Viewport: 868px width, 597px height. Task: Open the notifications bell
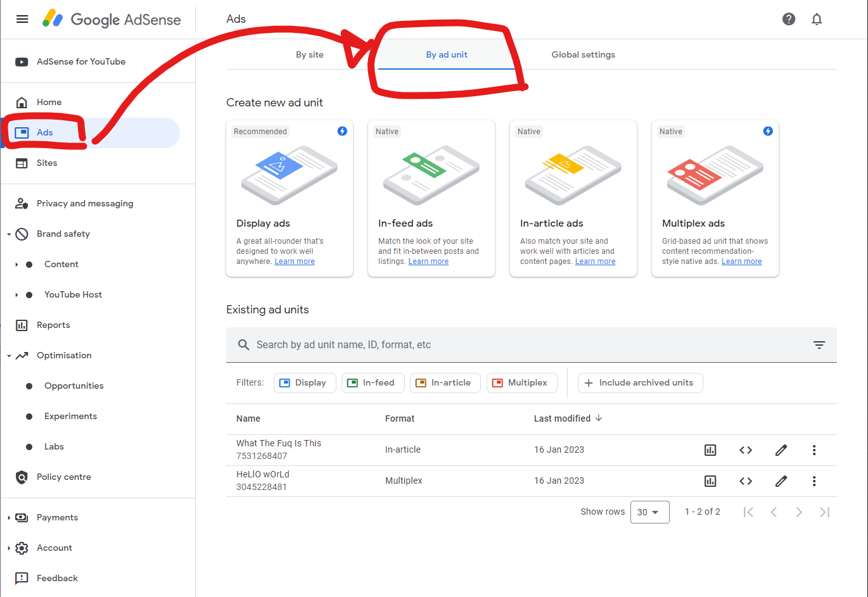tap(817, 19)
